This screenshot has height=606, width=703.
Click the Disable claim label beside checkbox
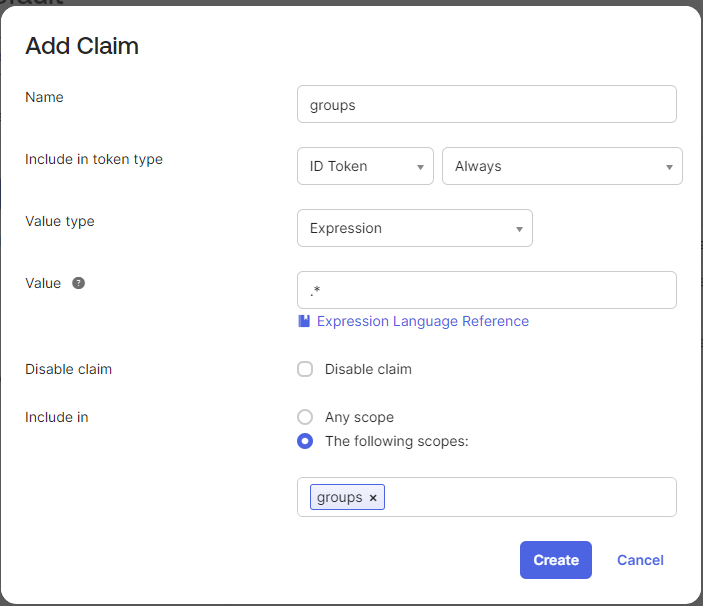pyautogui.click(x=368, y=369)
